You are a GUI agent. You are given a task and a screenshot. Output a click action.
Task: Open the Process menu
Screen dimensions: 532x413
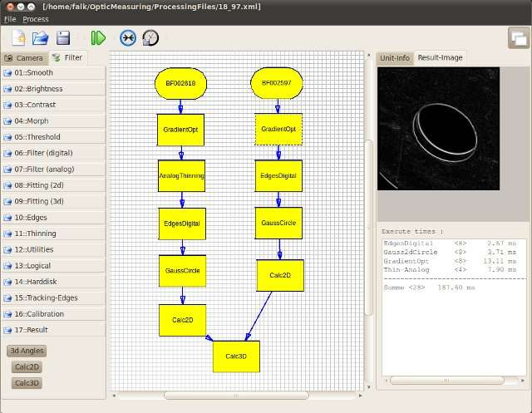(36, 19)
